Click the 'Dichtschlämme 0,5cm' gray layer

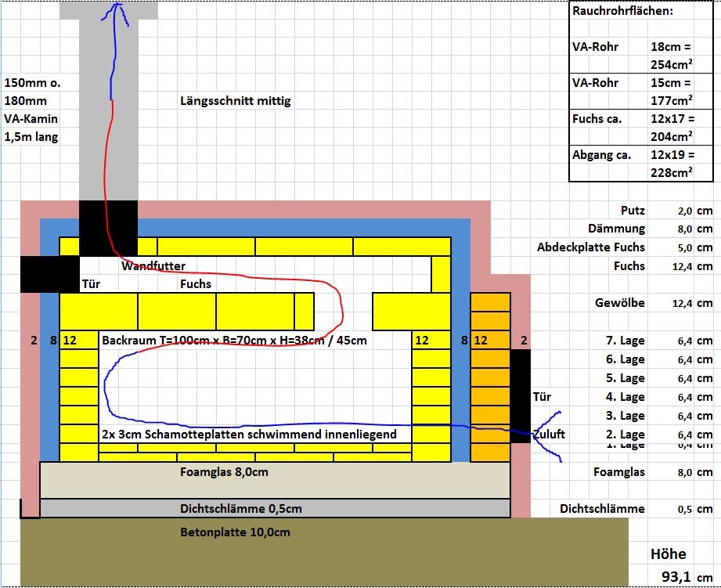pyautogui.click(x=274, y=509)
